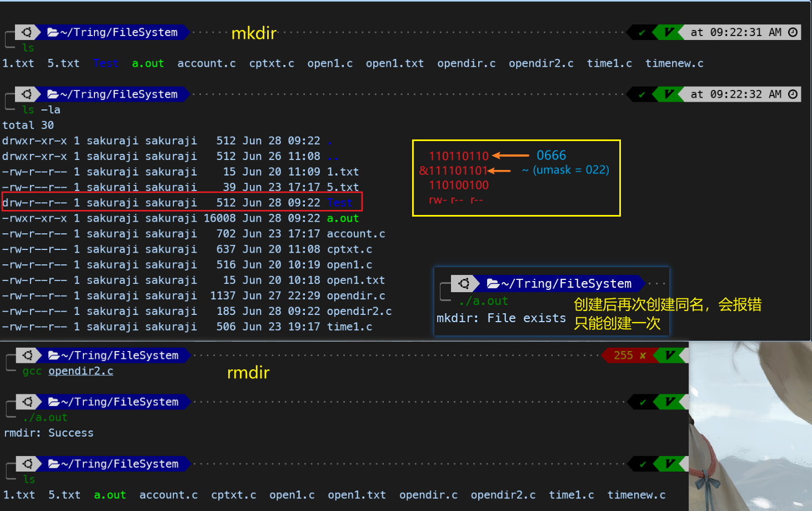
Task: Click the mkdir: File exists message
Action: 501,318
